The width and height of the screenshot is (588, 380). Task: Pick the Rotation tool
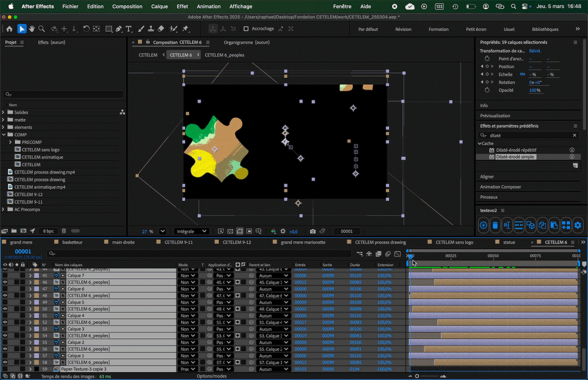point(86,29)
